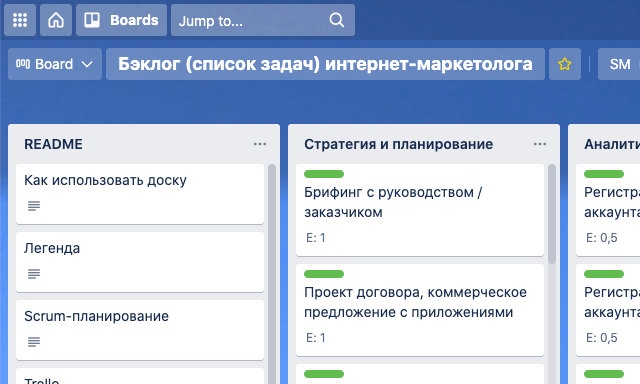Open the SM team button
This screenshot has width=640, height=384.
coord(619,64)
